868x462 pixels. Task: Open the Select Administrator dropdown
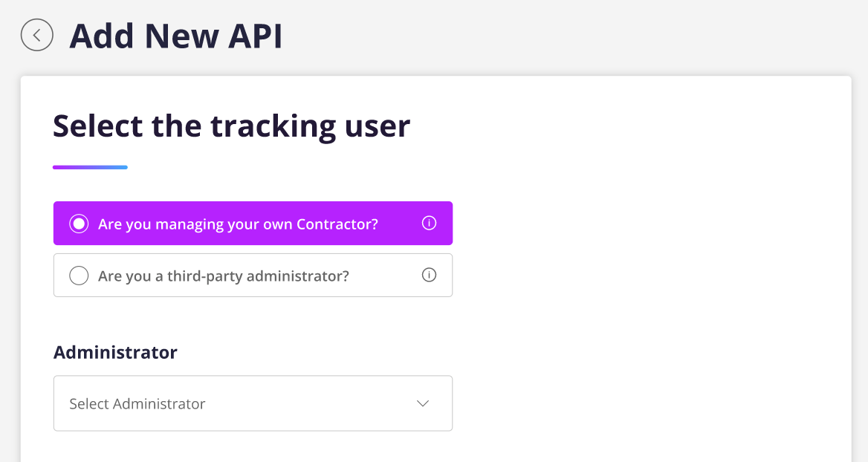pos(253,403)
